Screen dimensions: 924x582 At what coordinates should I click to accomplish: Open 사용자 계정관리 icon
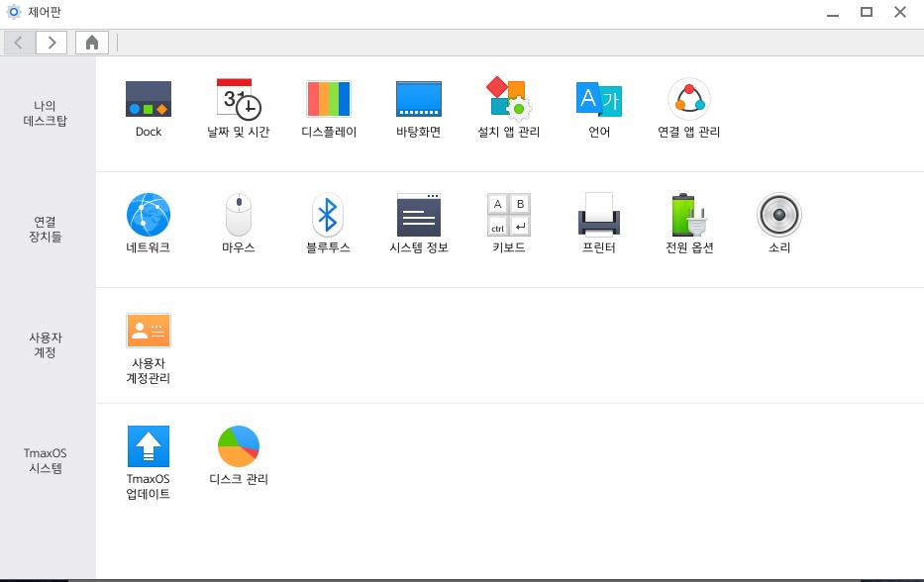[x=149, y=331]
